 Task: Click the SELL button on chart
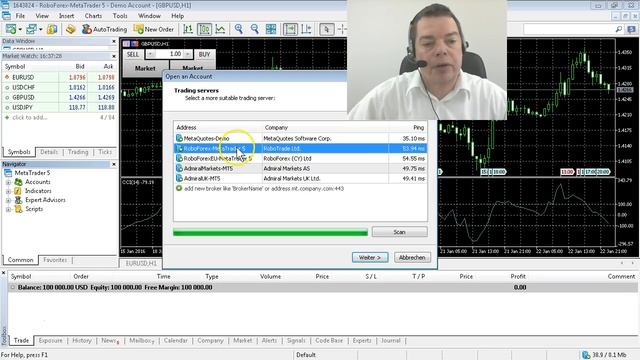[133, 54]
